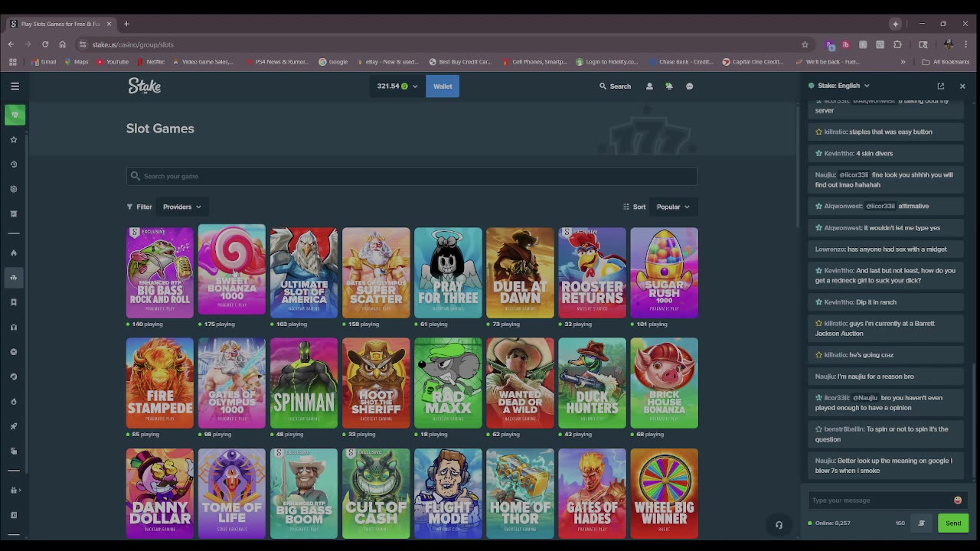Open the headset live support icon in sidebar
Image resolution: width=980 pixels, height=551 pixels.
[13, 327]
